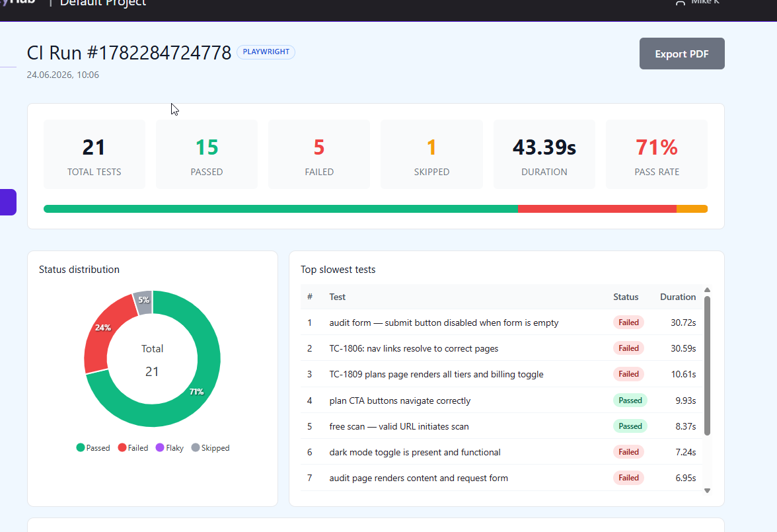Image resolution: width=777 pixels, height=532 pixels.
Task: Click the red failed portion of progress bar
Action: (x=597, y=209)
